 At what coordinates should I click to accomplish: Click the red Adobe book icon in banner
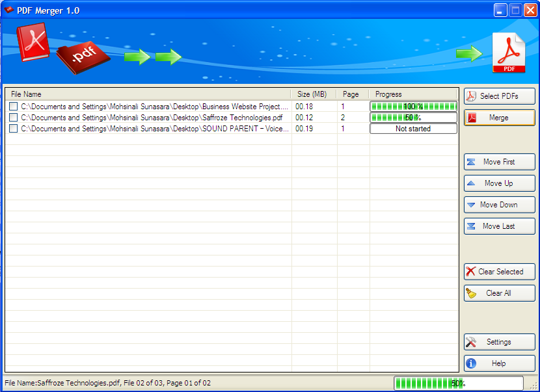pos(33,42)
